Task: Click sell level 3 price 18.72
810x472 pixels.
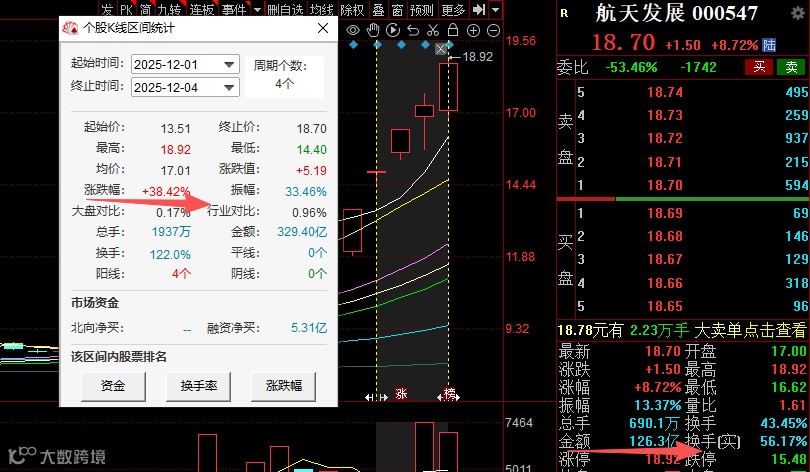Action: point(665,138)
